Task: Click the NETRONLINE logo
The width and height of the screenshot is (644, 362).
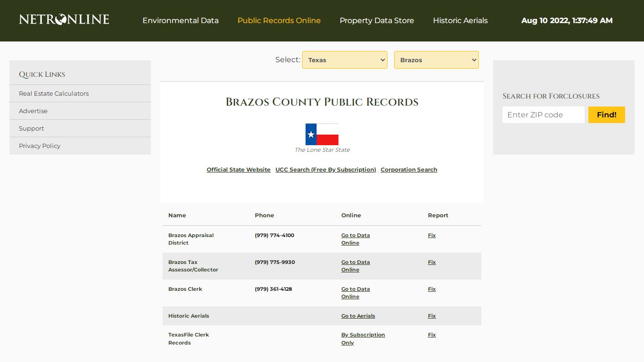Action: (x=64, y=19)
